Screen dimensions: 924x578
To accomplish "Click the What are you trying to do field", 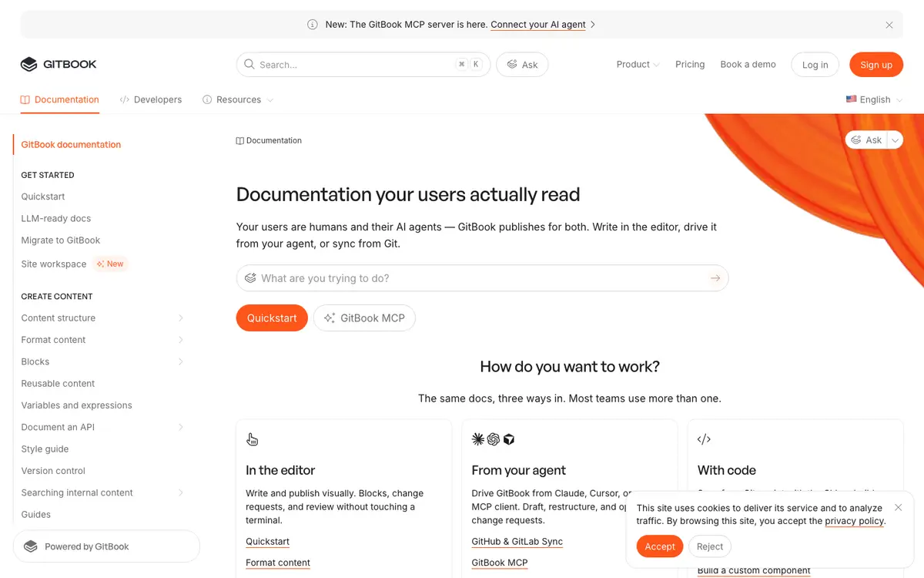I will point(482,278).
